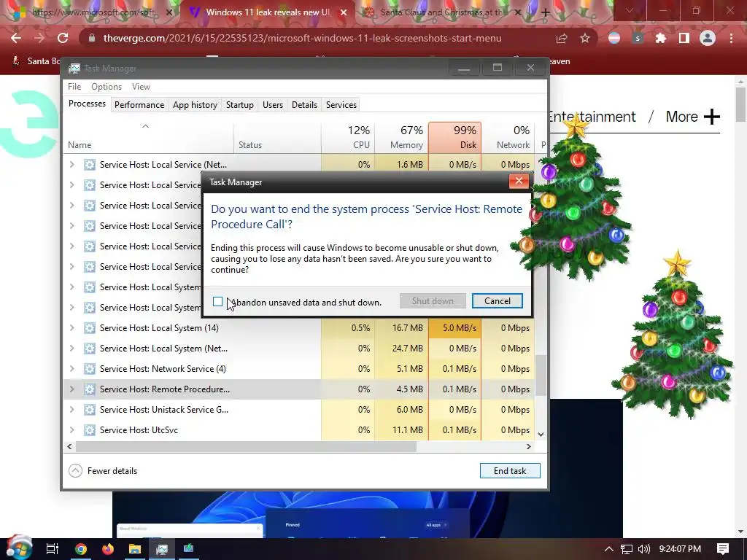The height and width of the screenshot is (560, 747).
Task: Click the theverge.com address bar URL
Action: point(302,38)
